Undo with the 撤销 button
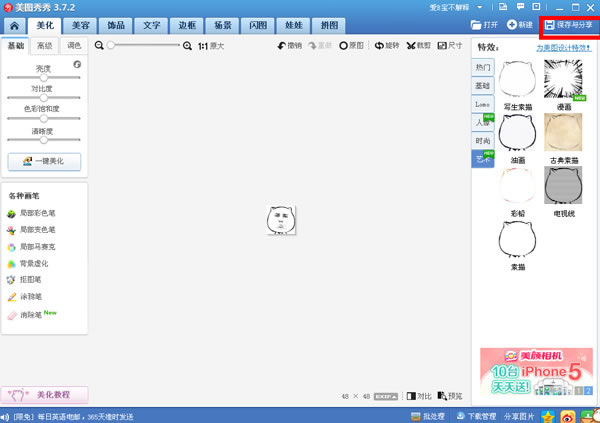This screenshot has height=423, width=600. pyautogui.click(x=288, y=46)
